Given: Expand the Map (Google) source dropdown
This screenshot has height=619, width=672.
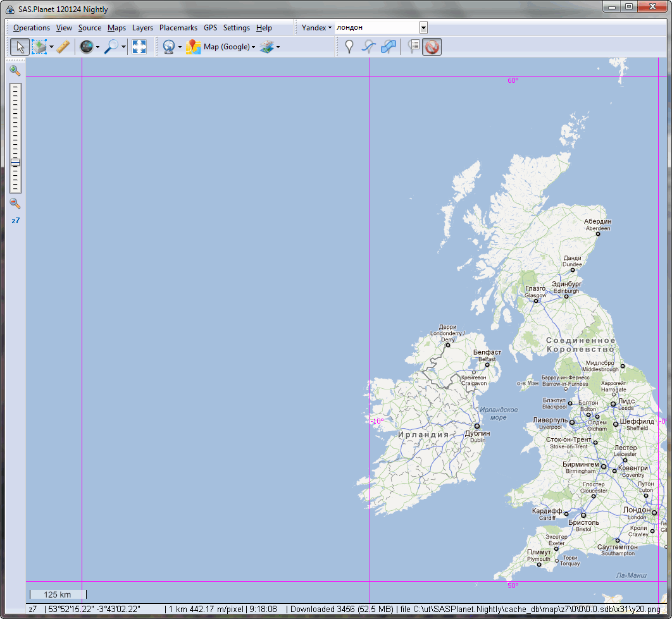Looking at the screenshot, I should click(x=253, y=47).
